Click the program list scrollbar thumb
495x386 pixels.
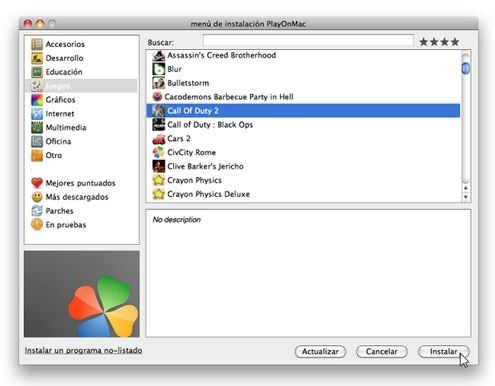[466, 68]
